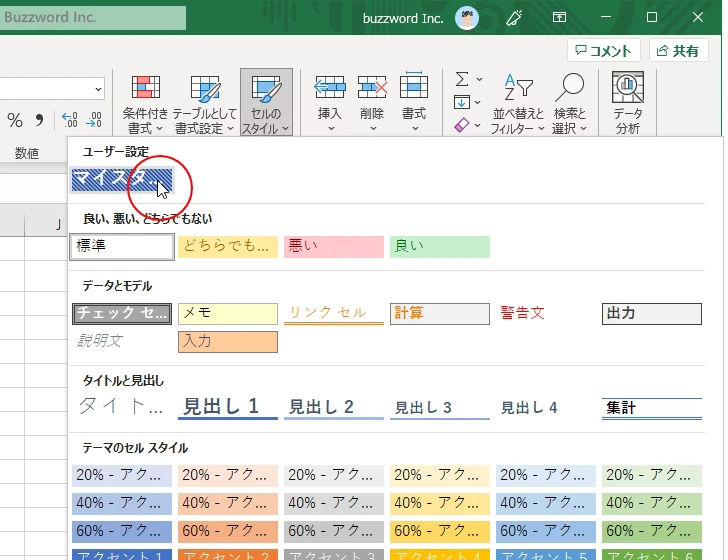Image resolution: width=728 pixels, height=560 pixels.
Task: Increase decimal places
Action: pyautogui.click(x=70, y=120)
